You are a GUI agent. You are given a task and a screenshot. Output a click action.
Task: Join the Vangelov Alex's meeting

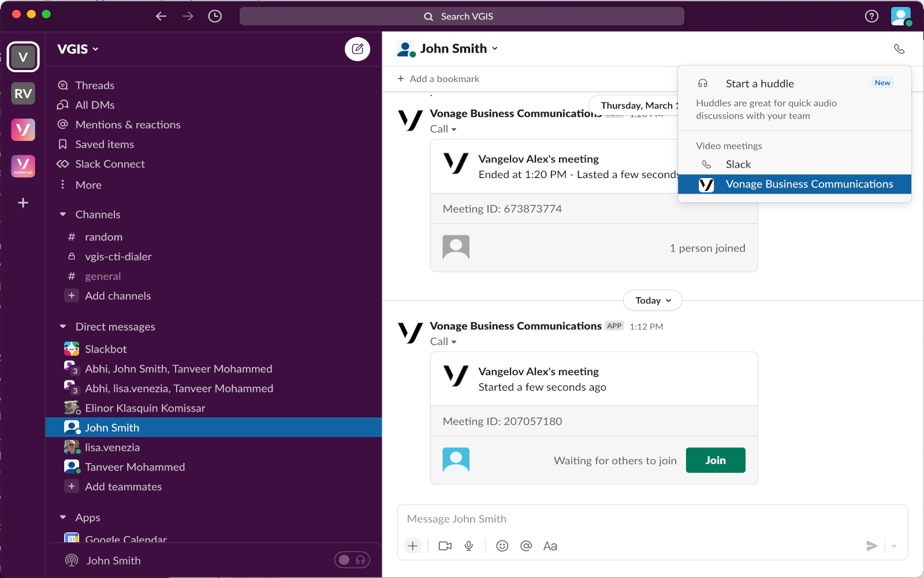[x=715, y=460]
